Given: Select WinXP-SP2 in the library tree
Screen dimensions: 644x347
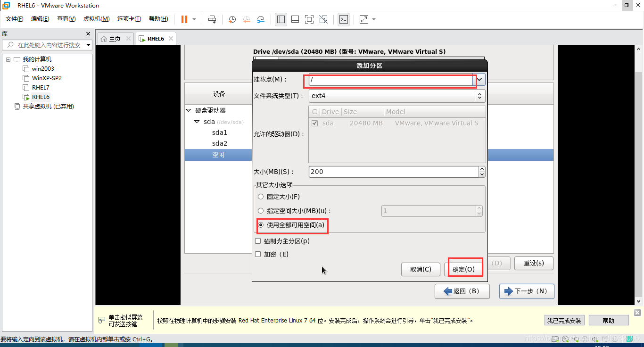Looking at the screenshot, I should tap(47, 78).
